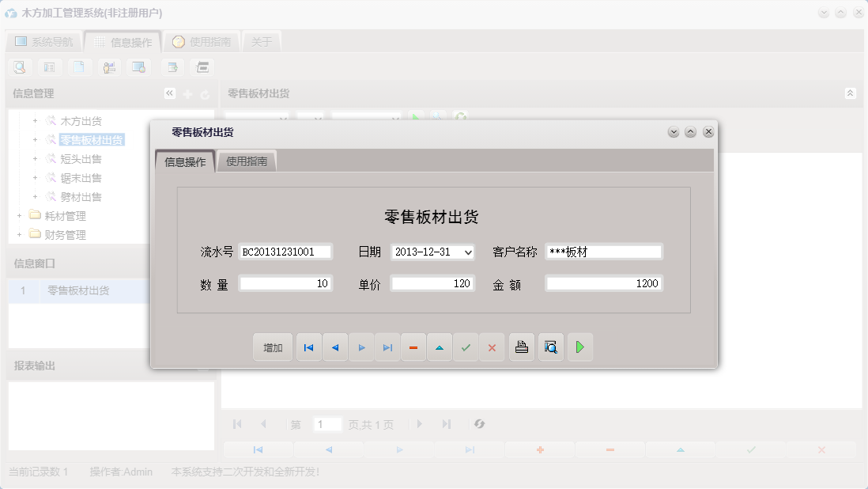Open print preview with the magnifier icon
Image resolution: width=868 pixels, height=489 pixels.
point(550,347)
